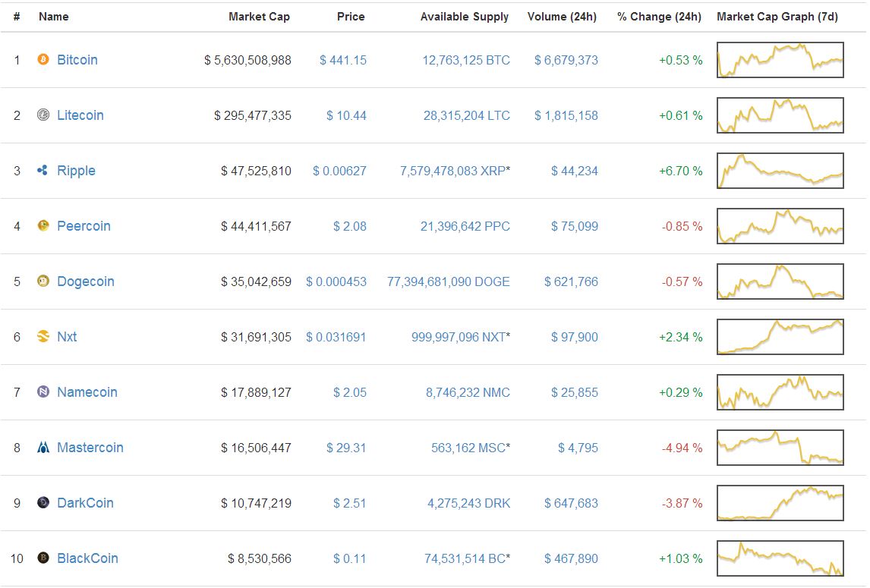Viewport: 870px width, 588px height.
Task: Open the Bitcoin name link
Action: tap(77, 59)
